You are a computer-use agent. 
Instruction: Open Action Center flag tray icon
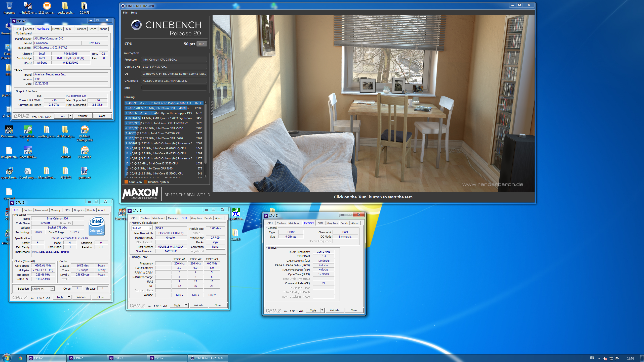[617, 358]
